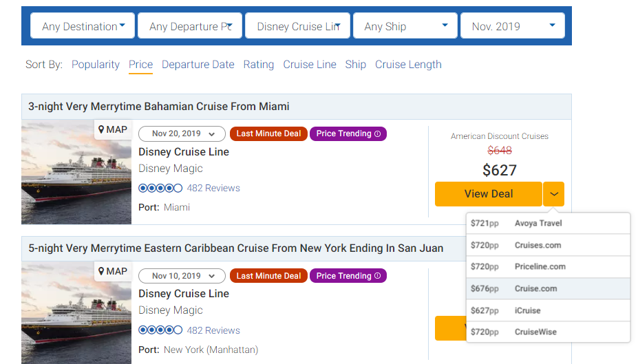
Task: Click Last Minute Deal badge on Miami cruise
Action: (268, 133)
